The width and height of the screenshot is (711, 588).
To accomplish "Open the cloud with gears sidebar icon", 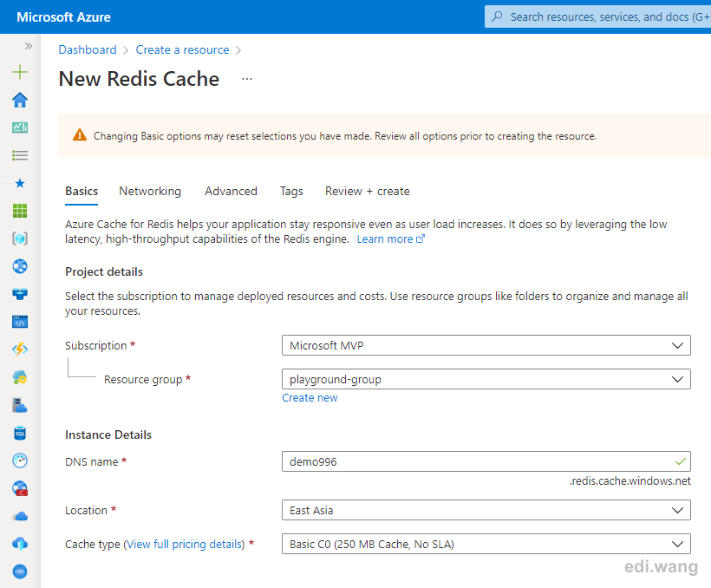I will point(20,377).
